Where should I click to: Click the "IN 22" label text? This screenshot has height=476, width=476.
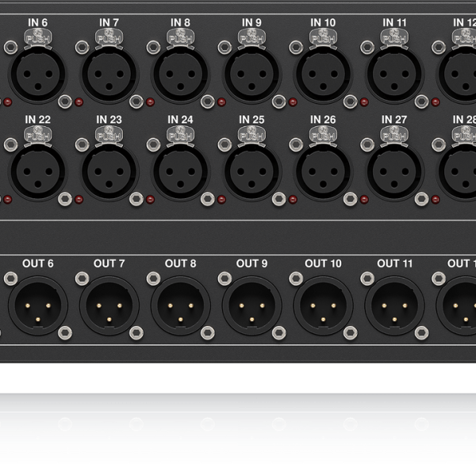click(x=38, y=120)
